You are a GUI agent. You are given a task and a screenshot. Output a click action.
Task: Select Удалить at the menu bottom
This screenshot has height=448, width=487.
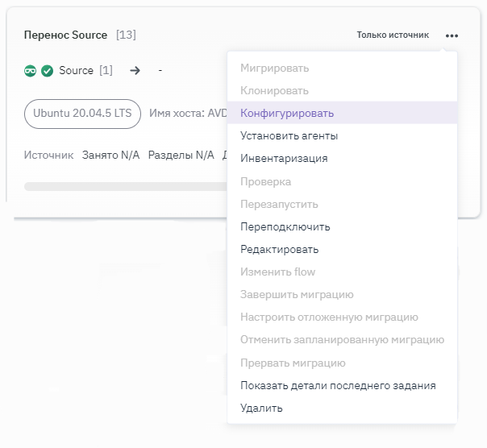(x=261, y=408)
